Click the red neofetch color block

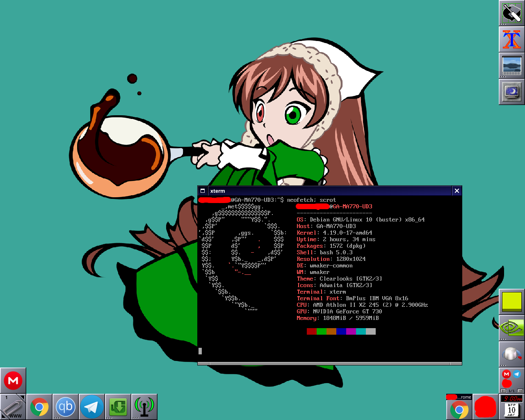coord(311,331)
